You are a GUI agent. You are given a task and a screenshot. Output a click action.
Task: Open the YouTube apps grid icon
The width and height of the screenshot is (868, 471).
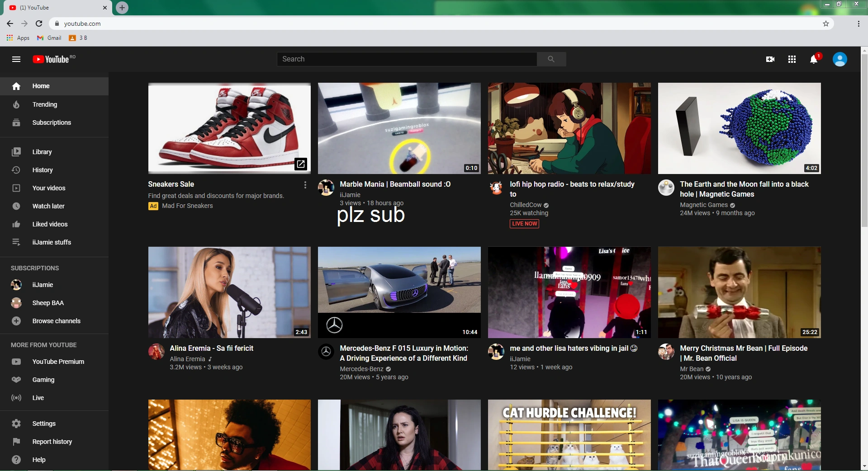click(x=792, y=59)
